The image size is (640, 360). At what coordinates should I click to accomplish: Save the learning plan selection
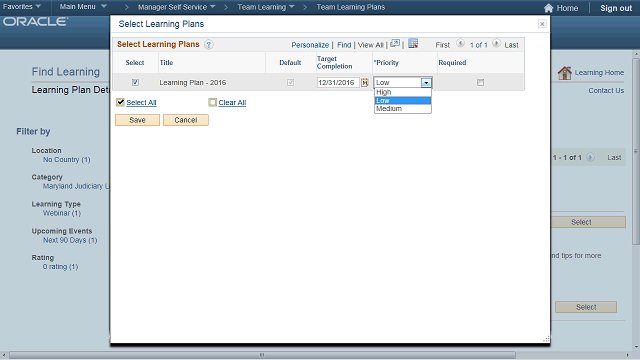point(137,120)
